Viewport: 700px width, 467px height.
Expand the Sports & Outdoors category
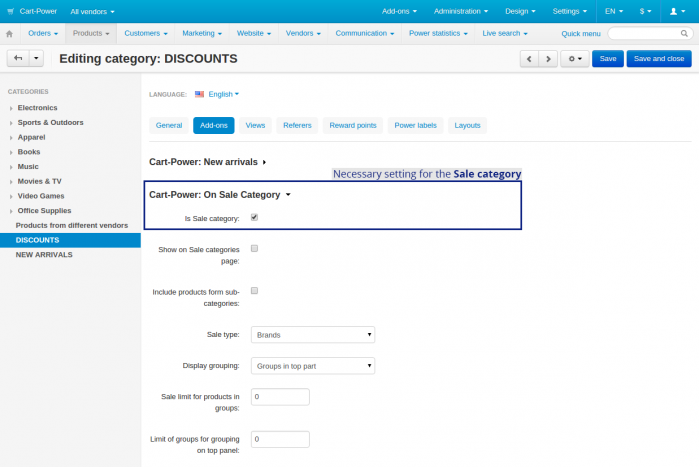click(11, 123)
